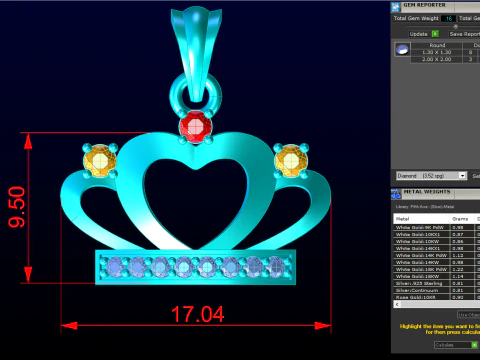Click the small round splitter handle below Total Gem Weight
Image resolution: width=480 pixels, height=360 pixels.
pos(456,26)
